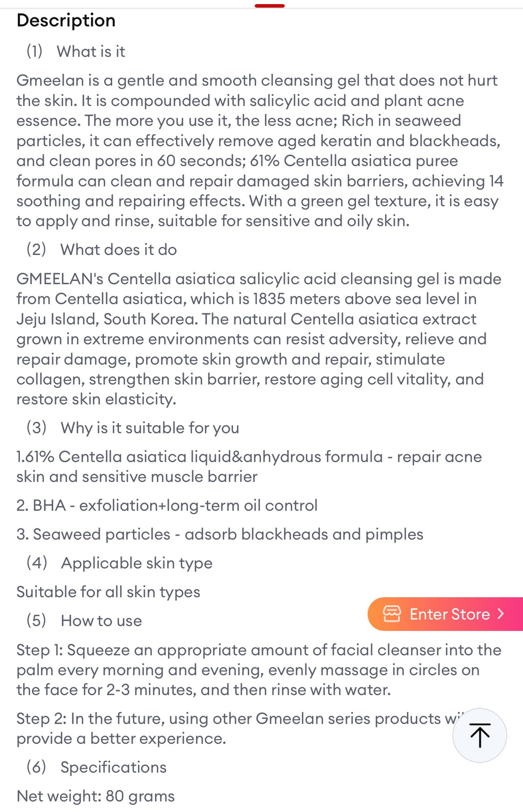Click the scroll-to-top arrow icon
The height and width of the screenshot is (812, 523).
pyautogui.click(x=480, y=735)
